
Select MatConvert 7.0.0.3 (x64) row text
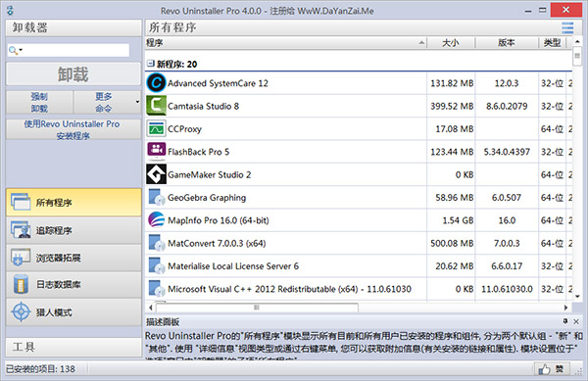217,243
